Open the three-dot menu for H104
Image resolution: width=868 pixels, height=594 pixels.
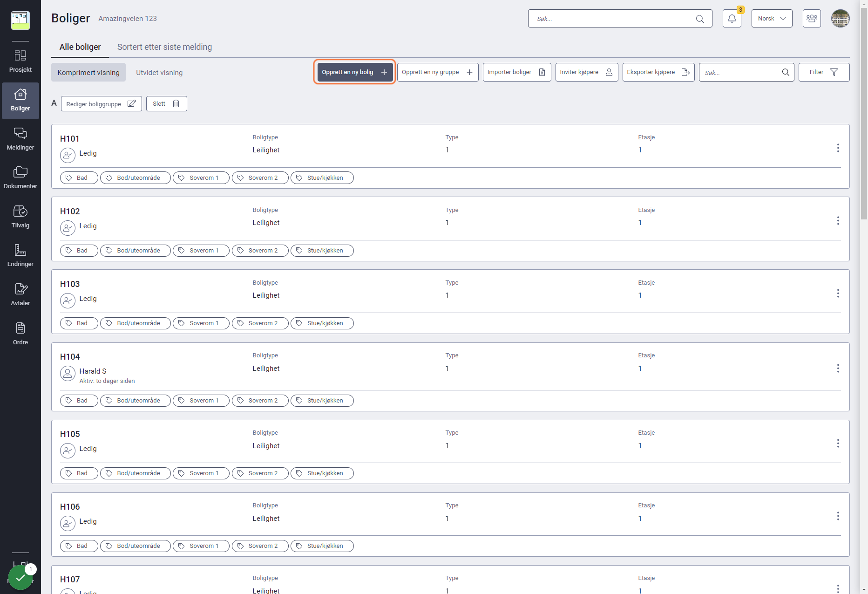[x=838, y=369]
